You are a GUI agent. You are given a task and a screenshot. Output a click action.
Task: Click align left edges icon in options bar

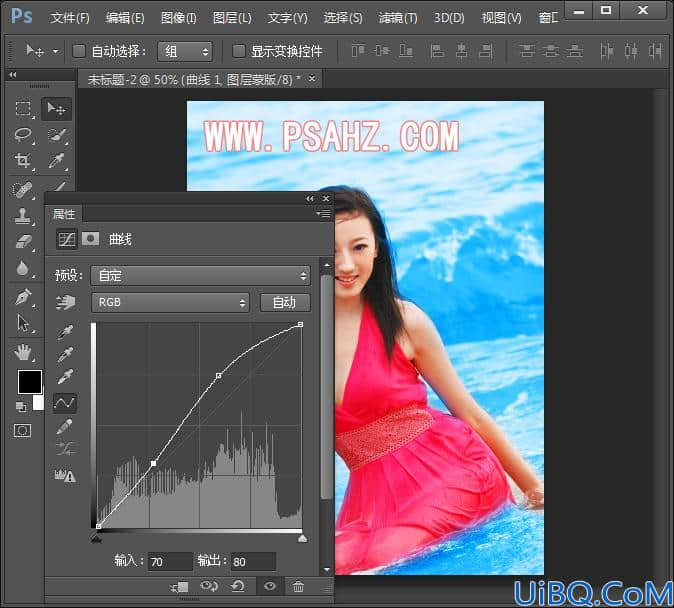(437, 51)
